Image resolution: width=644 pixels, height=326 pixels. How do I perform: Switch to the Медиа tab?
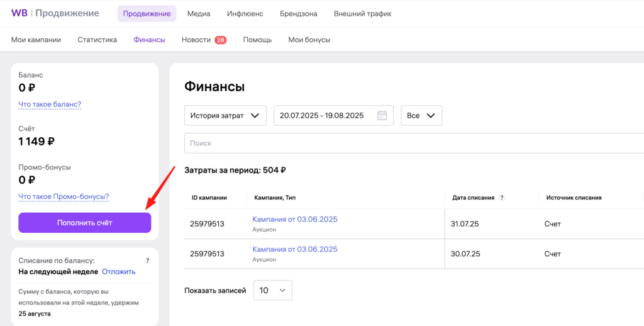(x=199, y=14)
